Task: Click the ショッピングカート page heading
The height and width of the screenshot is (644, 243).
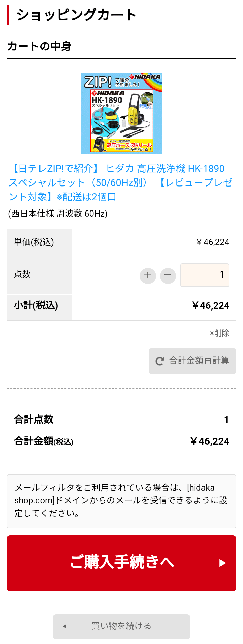Action: (76, 15)
